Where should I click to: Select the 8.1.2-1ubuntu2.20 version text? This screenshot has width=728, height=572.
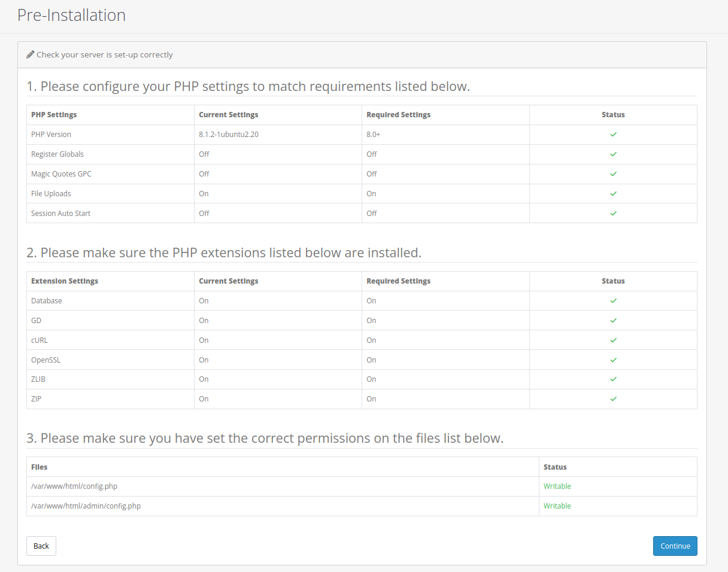[229, 135]
